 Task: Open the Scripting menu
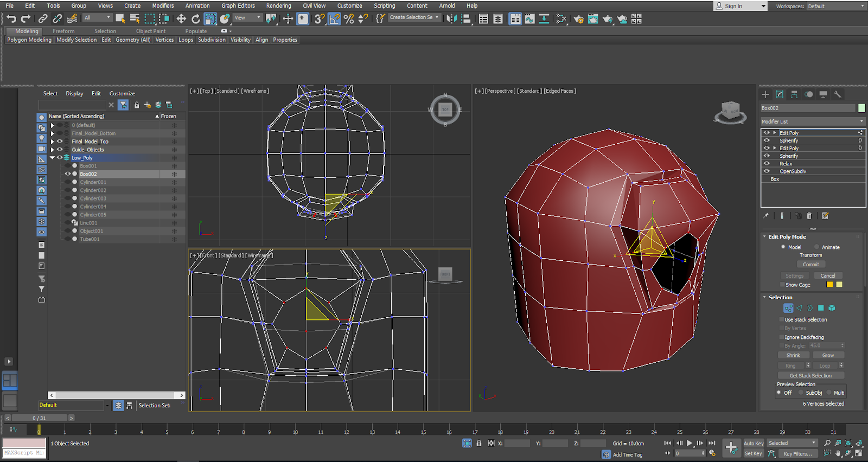pos(384,5)
